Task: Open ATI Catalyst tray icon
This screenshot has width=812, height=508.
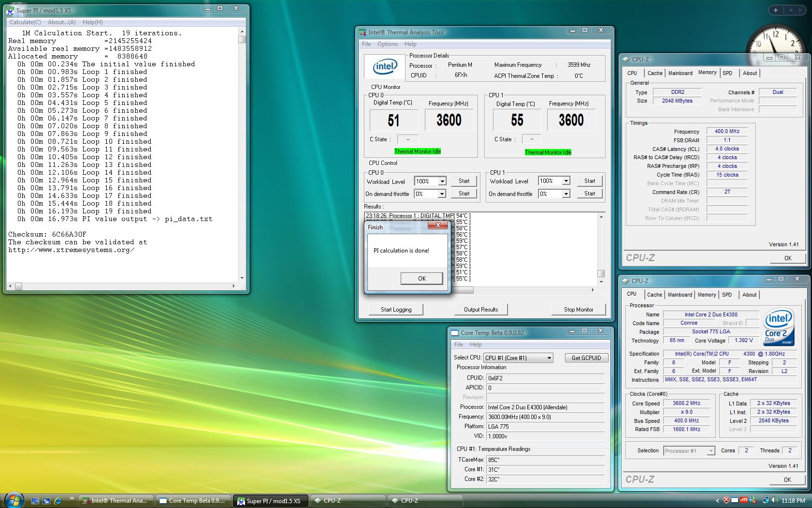Action: point(744,500)
